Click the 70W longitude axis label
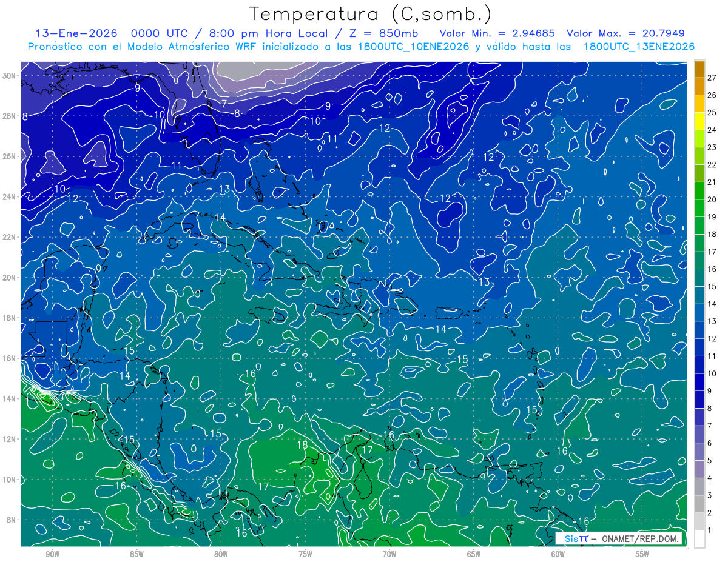The image size is (728, 562). point(389,555)
